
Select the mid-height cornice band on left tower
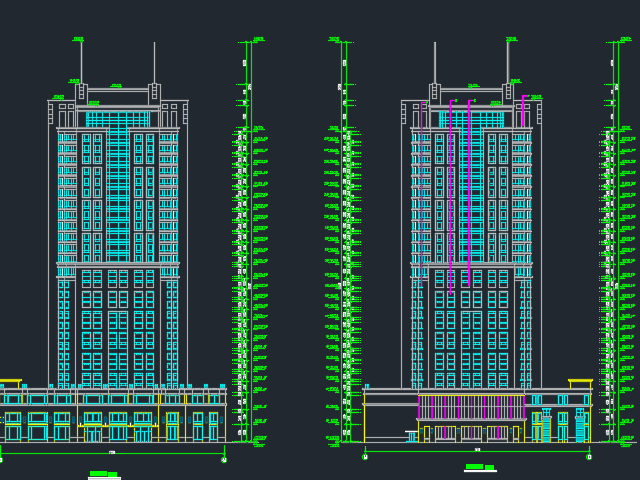pos(117,264)
